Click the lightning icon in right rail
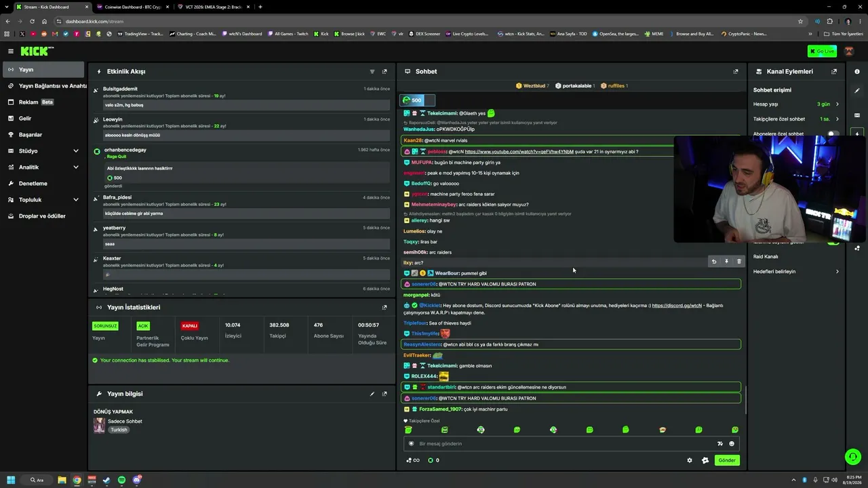The height and width of the screenshot is (488, 868). pyautogui.click(x=857, y=134)
